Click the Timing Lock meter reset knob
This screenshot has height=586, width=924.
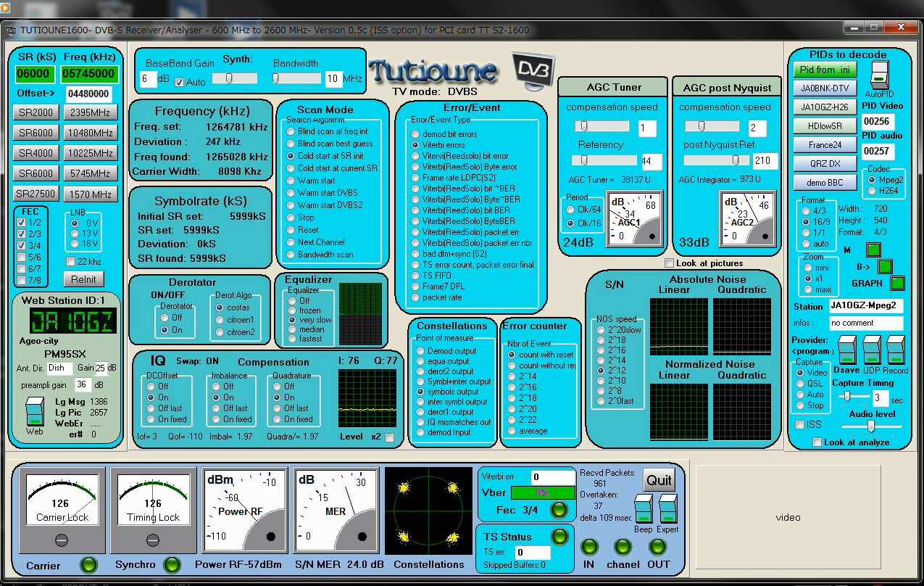pyautogui.click(x=153, y=540)
